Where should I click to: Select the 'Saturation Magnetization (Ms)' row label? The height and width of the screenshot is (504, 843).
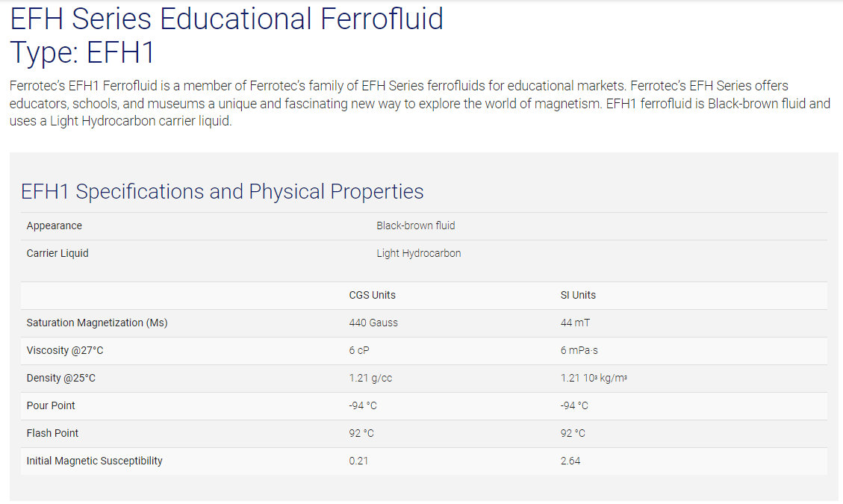click(x=97, y=323)
